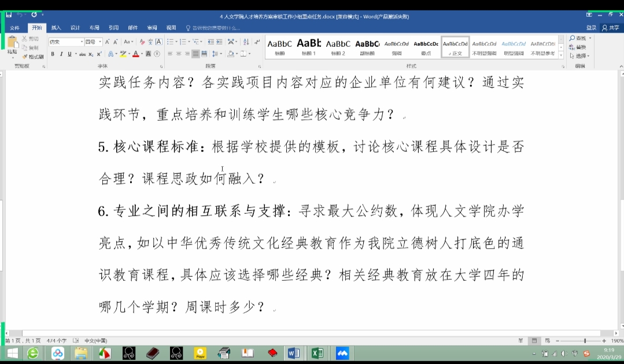Click the zoom slider in status bar
Screen dimensions: 624x364
(x=584, y=341)
